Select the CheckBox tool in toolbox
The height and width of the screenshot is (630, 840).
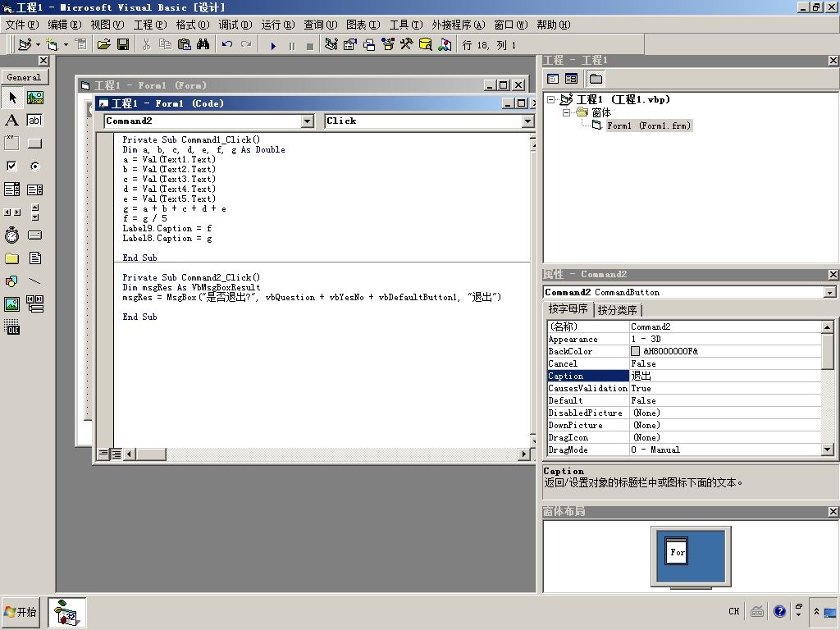tap(11, 166)
